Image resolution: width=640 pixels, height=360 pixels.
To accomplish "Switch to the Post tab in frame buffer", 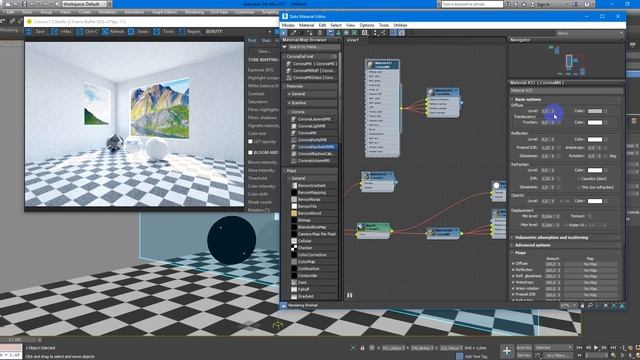I will click(252, 40).
